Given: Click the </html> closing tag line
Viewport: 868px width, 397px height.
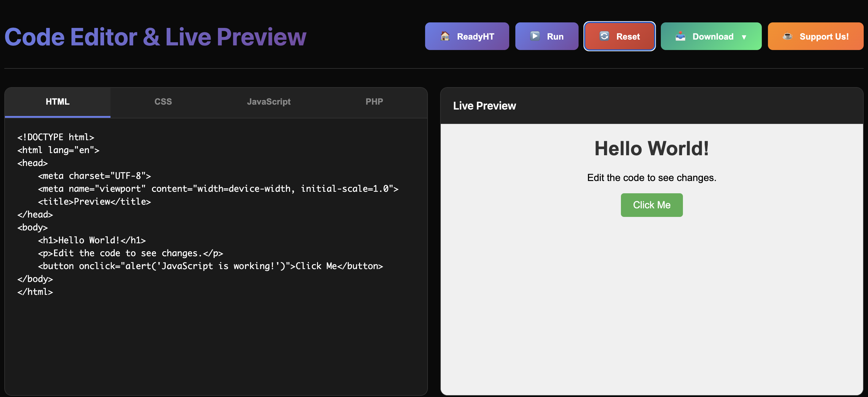Looking at the screenshot, I should pos(35,291).
